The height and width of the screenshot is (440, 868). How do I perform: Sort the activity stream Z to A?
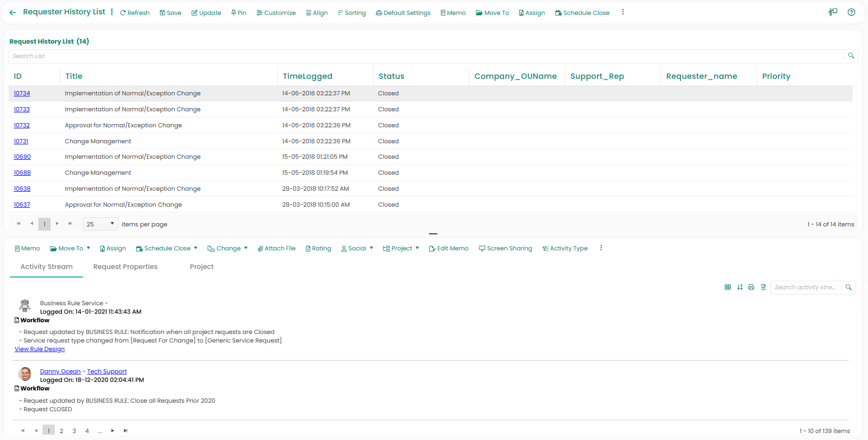[740, 287]
